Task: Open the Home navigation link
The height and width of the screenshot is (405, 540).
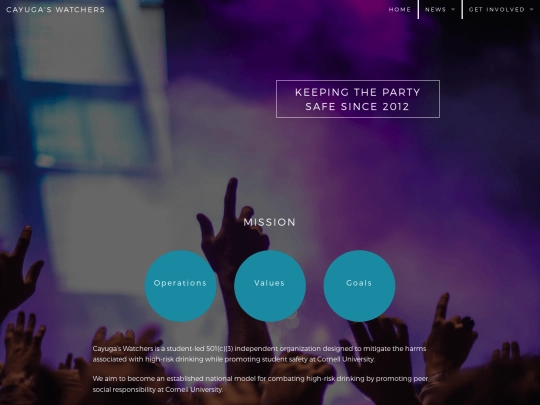Action: click(399, 10)
